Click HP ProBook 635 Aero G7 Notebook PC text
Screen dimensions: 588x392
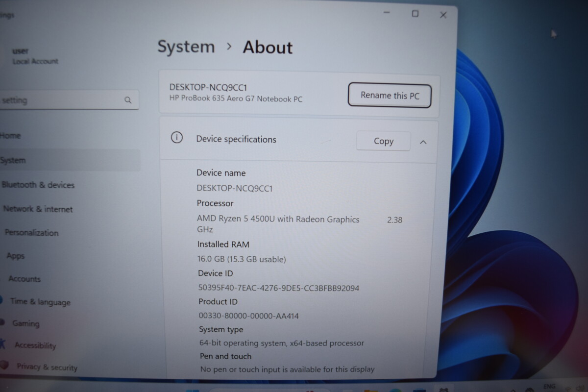pos(236,99)
